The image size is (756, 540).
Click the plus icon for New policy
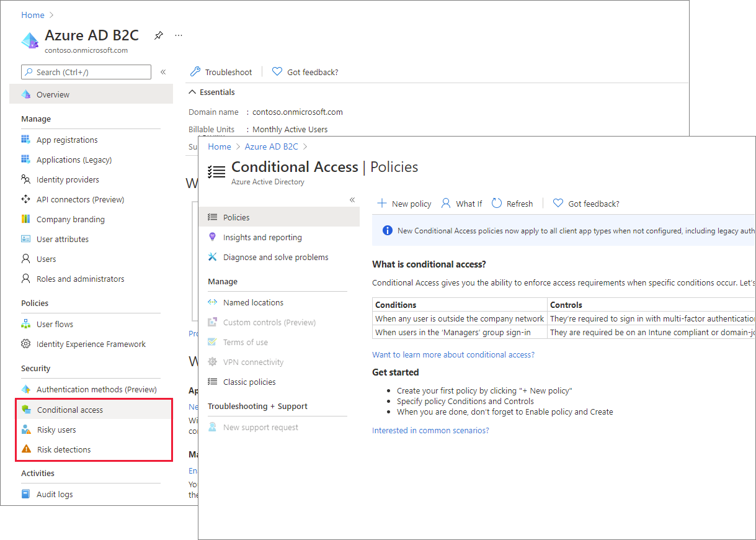(382, 204)
